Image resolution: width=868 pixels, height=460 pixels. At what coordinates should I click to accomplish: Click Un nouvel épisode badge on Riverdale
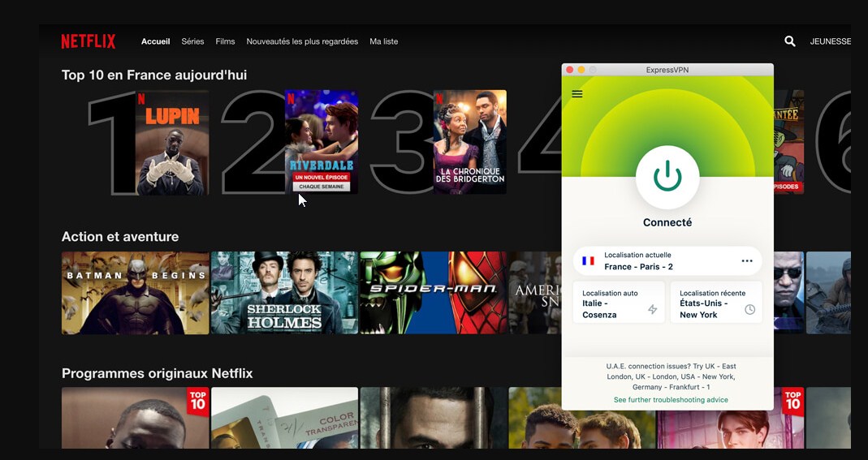click(x=321, y=178)
